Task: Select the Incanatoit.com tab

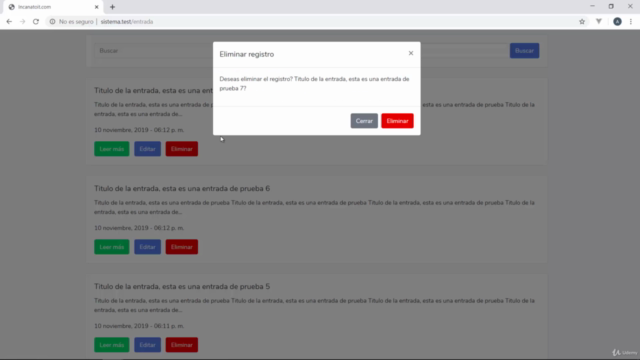Action: tap(53, 7)
